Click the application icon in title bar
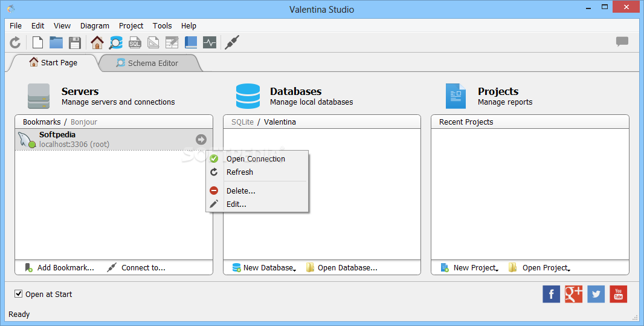This screenshot has height=326, width=644. coord(11,8)
